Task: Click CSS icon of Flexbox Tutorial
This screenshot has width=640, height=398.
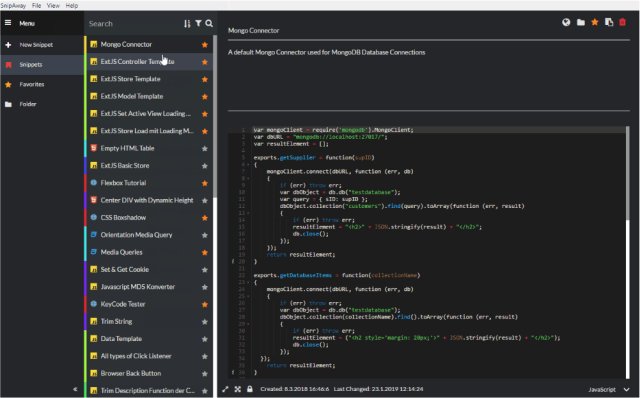Action: click(93, 183)
